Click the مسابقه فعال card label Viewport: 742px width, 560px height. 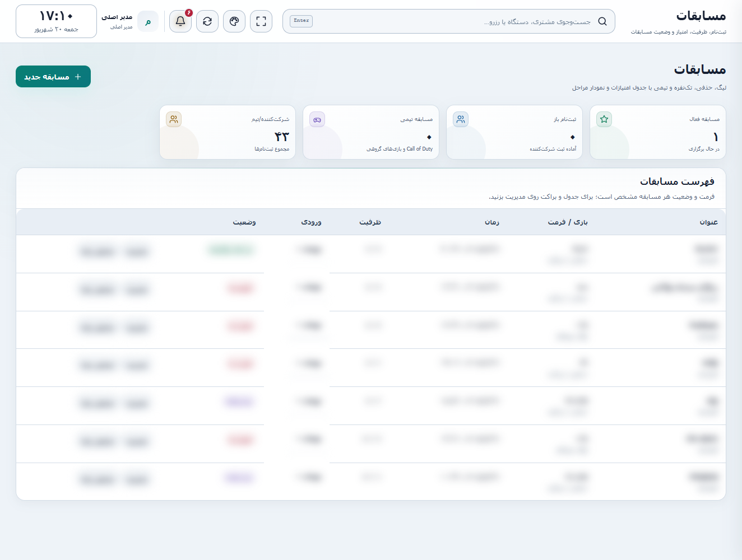(704, 119)
